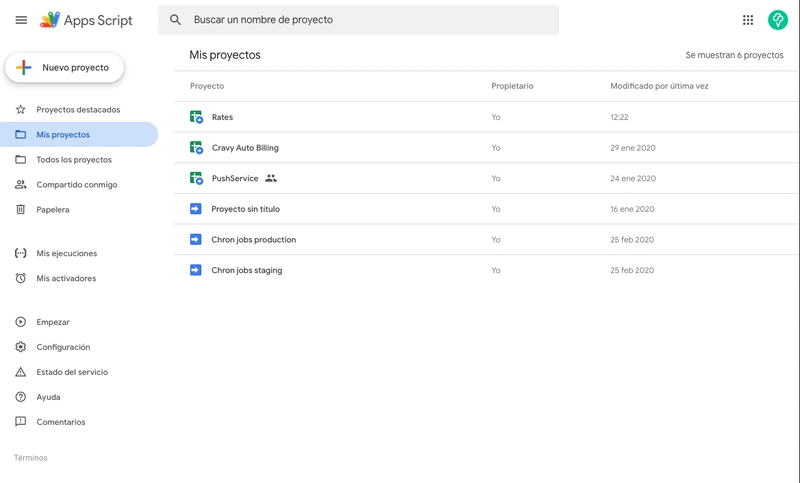The height and width of the screenshot is (483, 800).
Task: Click the shared people icon next to PushService
Action: click(271, 178)
